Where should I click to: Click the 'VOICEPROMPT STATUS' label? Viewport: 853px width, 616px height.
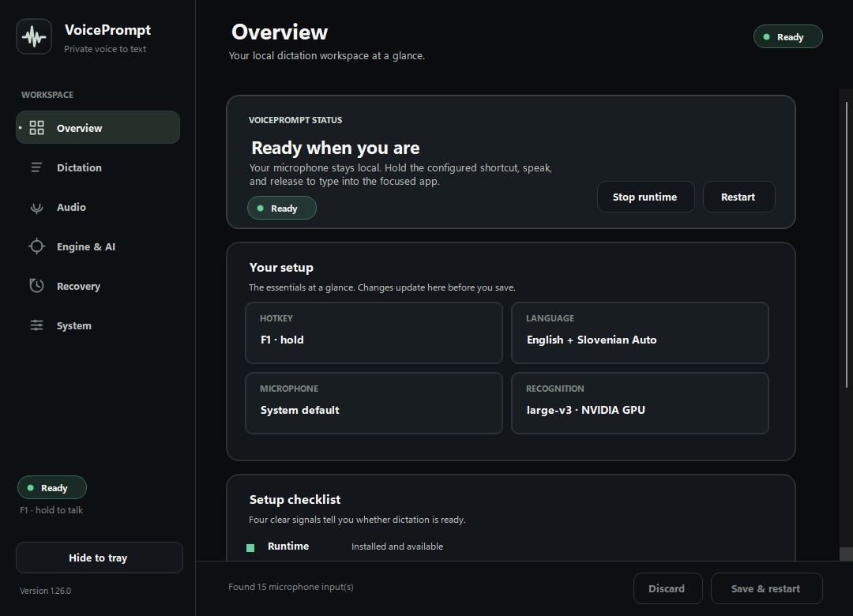point(295,120)
